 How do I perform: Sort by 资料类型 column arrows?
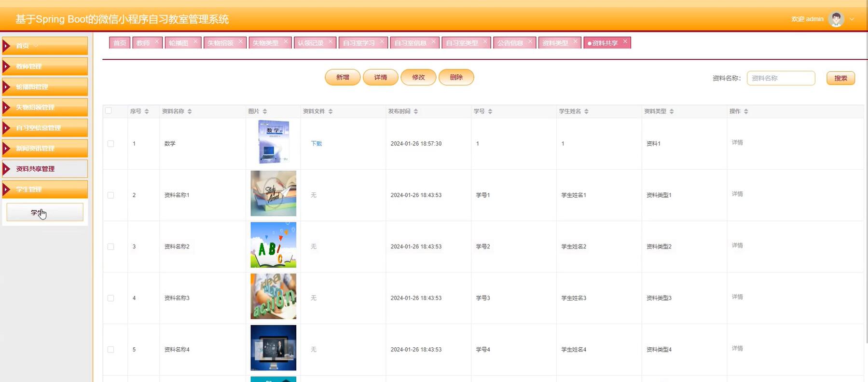(672, 111)
